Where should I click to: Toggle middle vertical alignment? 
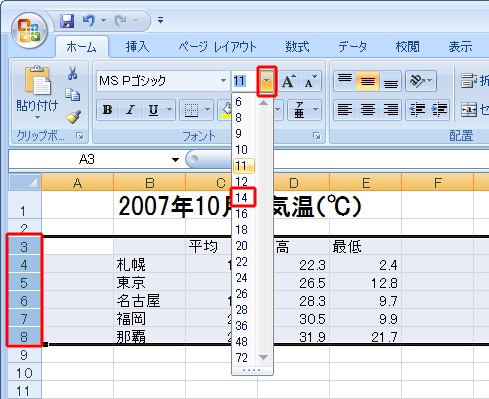point(367,81)
